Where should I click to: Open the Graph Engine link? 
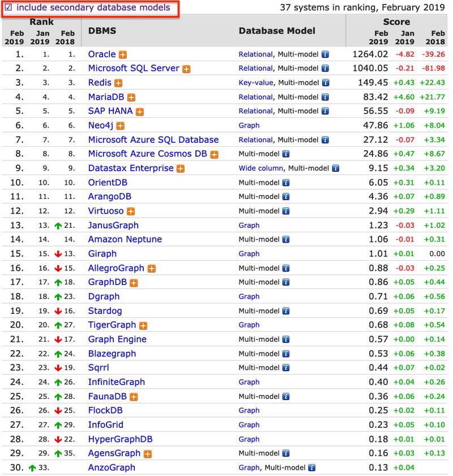(117, 339)
